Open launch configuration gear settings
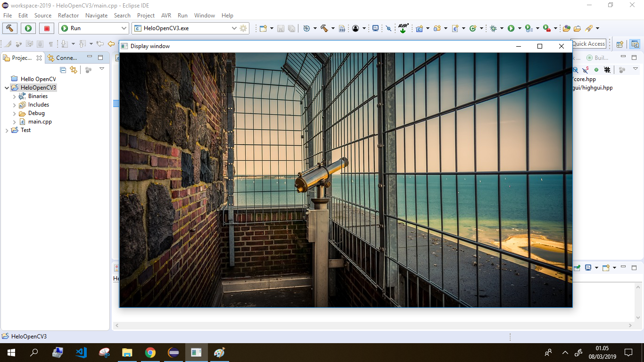644x362 pixels. (243, 28)
